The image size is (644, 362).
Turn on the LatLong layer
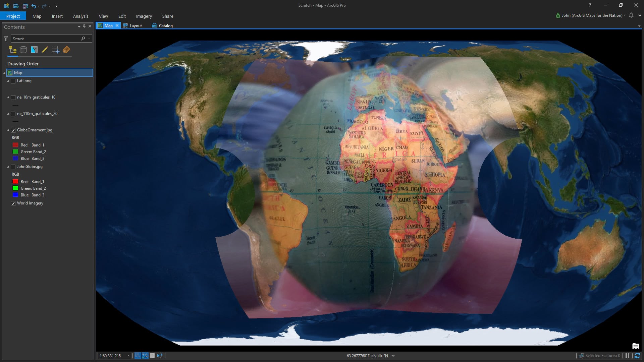pyautogui.click(x=13, y=81)
